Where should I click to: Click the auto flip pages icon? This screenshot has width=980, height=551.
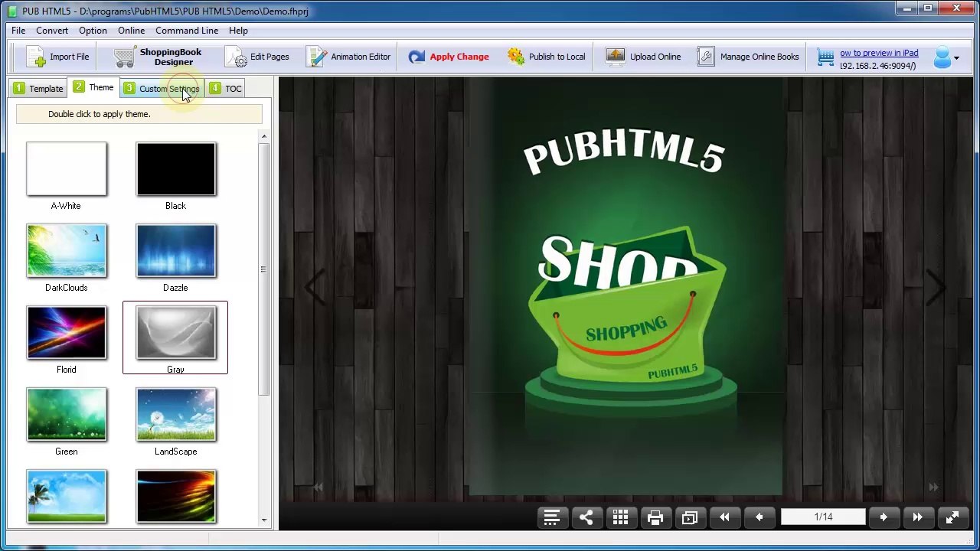(690, 517)
